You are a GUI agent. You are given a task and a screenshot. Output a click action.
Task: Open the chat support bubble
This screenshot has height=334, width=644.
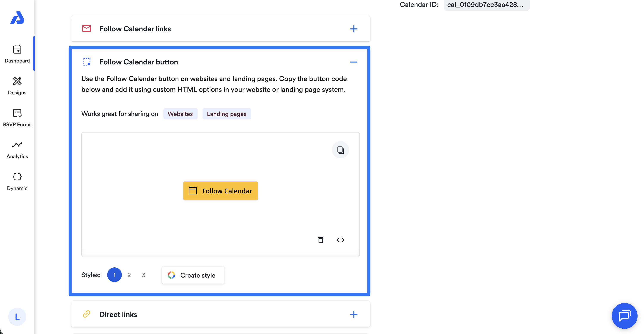pos(624,315)
